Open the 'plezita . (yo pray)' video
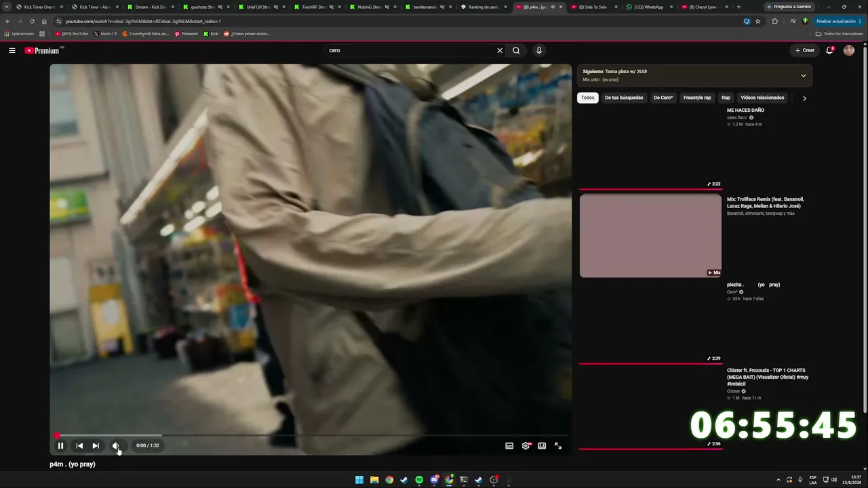Viewport: 868px width, 488px height. coord(753,285)
